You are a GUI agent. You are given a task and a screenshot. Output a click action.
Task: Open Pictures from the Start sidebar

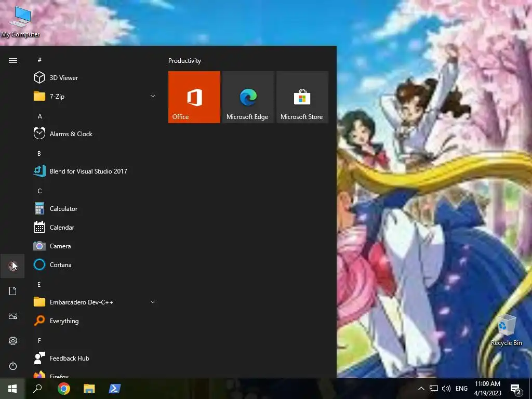point(12,316)
